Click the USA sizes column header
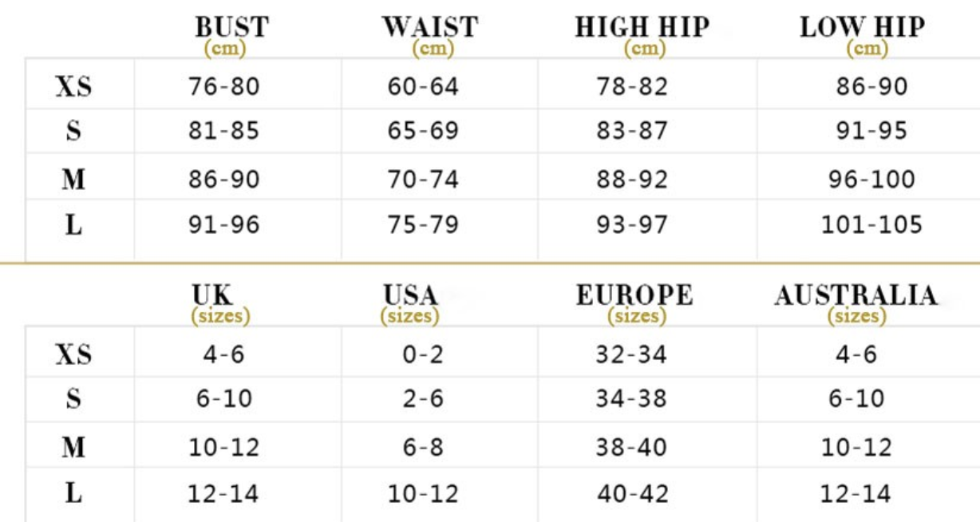The width and height of the screenshot is (980, 522). [x=410, y=296]
